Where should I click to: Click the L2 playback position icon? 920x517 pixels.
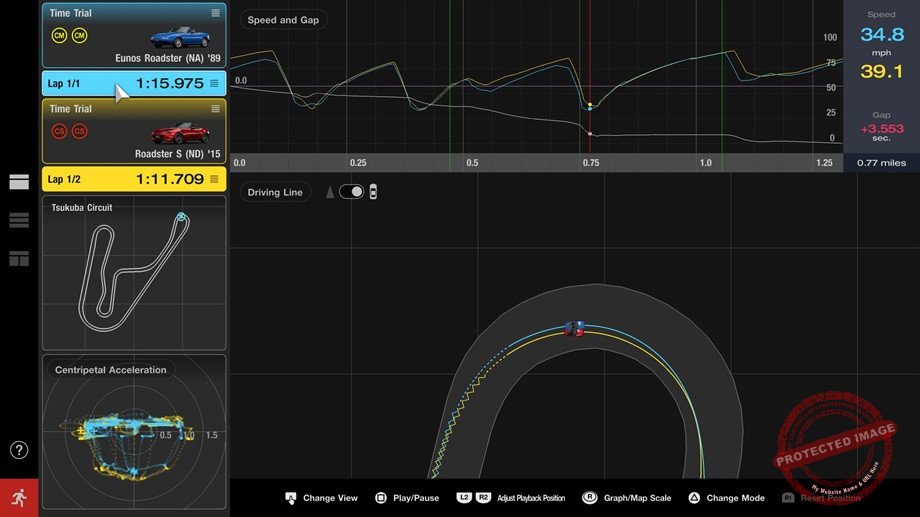click(464, 498)
